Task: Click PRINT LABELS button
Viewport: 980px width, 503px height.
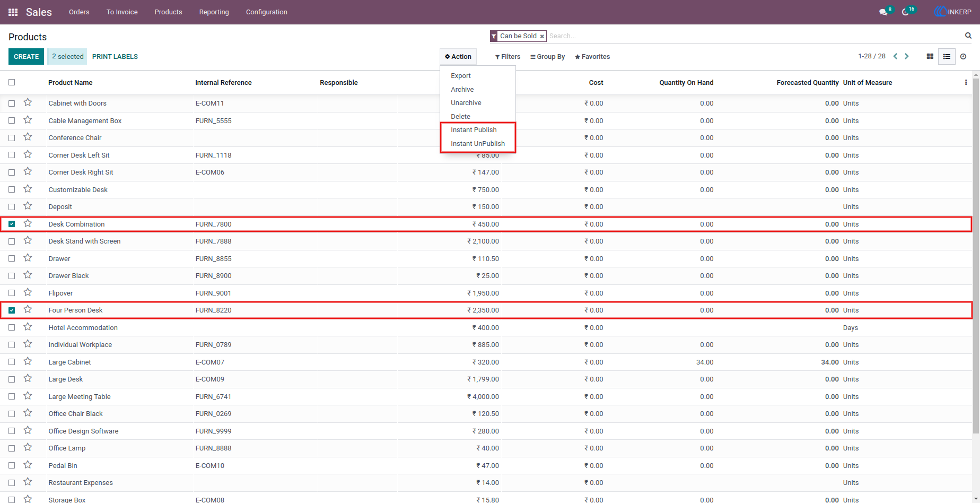Action: click(115, 57)
